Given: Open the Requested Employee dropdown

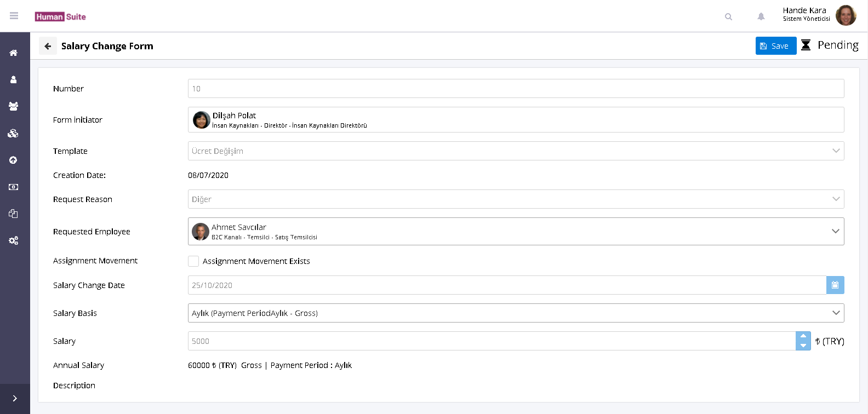Looking at the screenshot, I should click(835, 231).
